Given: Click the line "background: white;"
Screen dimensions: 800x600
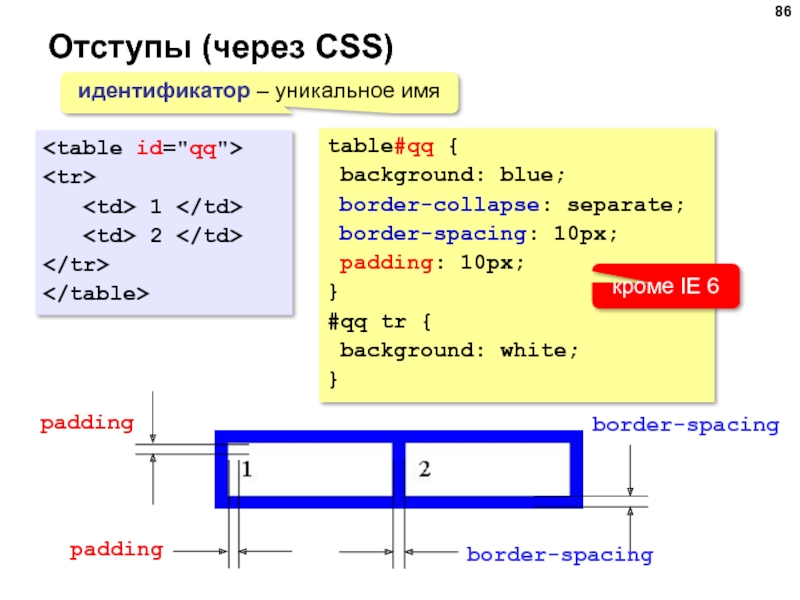Looking at the screenshot, I should tap(459, 351).
